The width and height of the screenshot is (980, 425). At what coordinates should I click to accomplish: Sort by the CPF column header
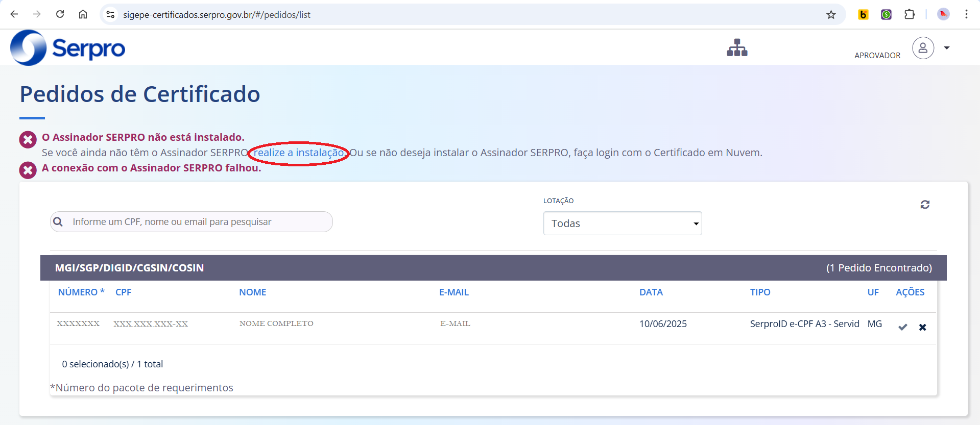pos(123,292)
